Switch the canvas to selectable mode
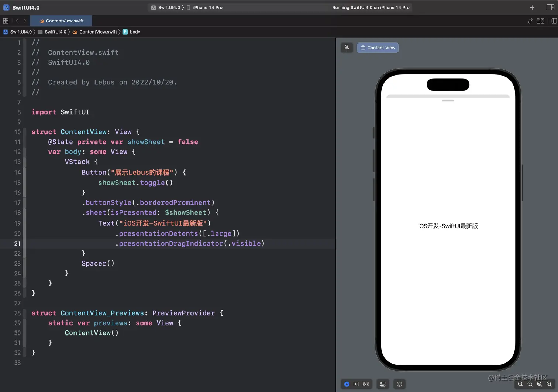The height and width of the screenshot is (392, 558). [x=356, y=384]
